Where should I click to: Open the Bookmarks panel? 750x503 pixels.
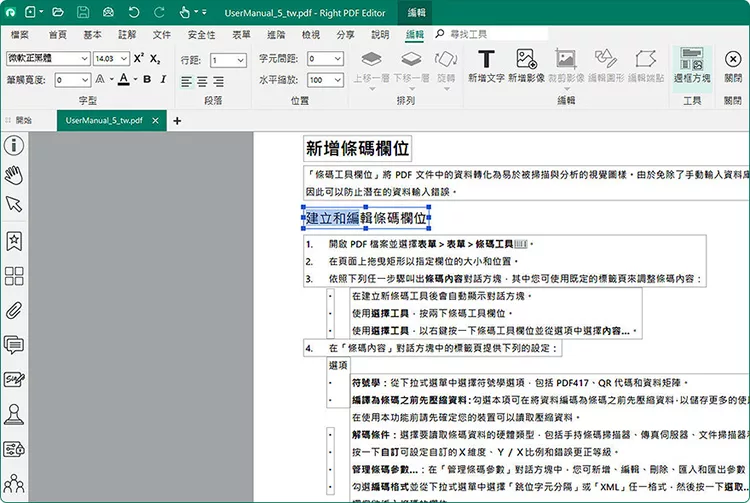pos(14,240)
